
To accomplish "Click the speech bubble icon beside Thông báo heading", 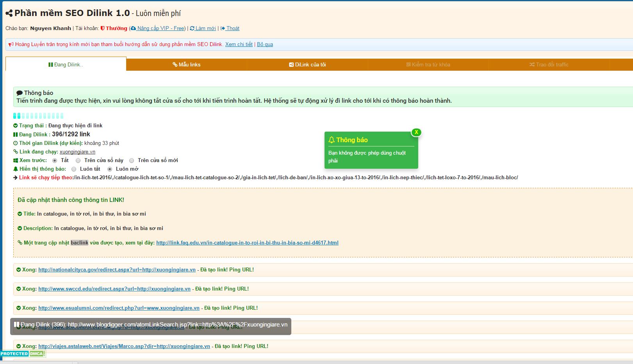I will [20, 93].
